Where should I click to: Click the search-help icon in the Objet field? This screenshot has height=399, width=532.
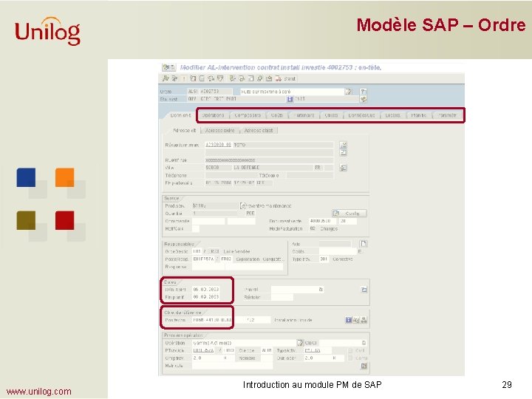tap(364, 343)
